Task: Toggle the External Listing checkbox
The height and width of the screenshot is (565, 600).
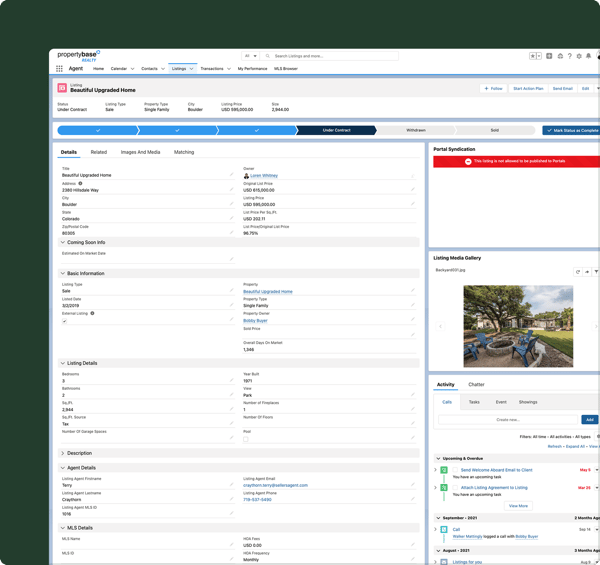Action: 64,321
